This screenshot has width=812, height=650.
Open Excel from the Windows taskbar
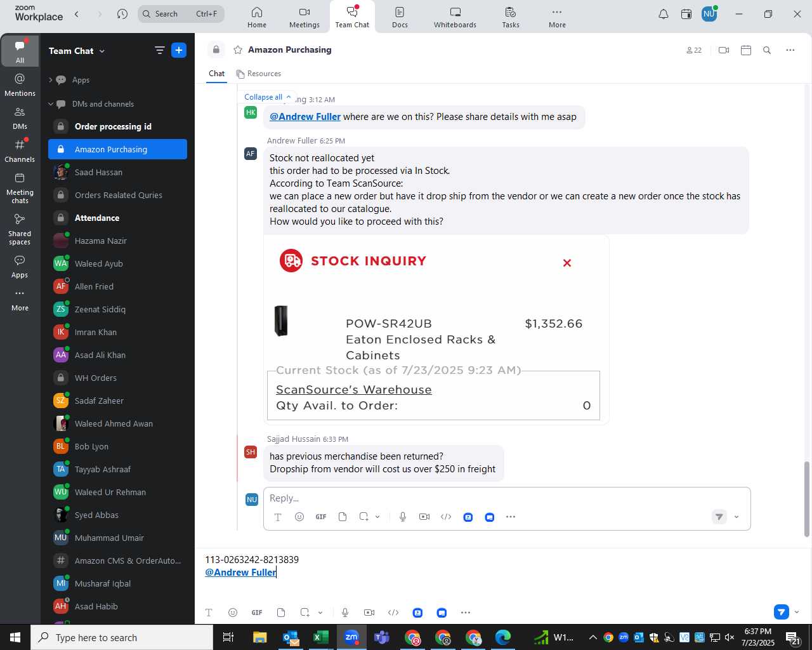click(321, 637)
